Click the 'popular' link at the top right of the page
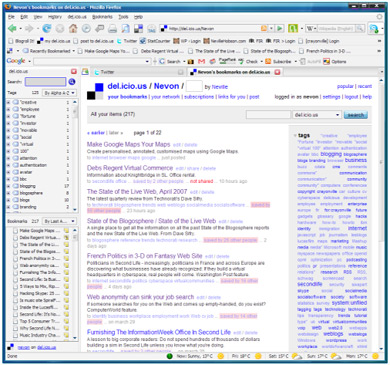 pos(345,86)
